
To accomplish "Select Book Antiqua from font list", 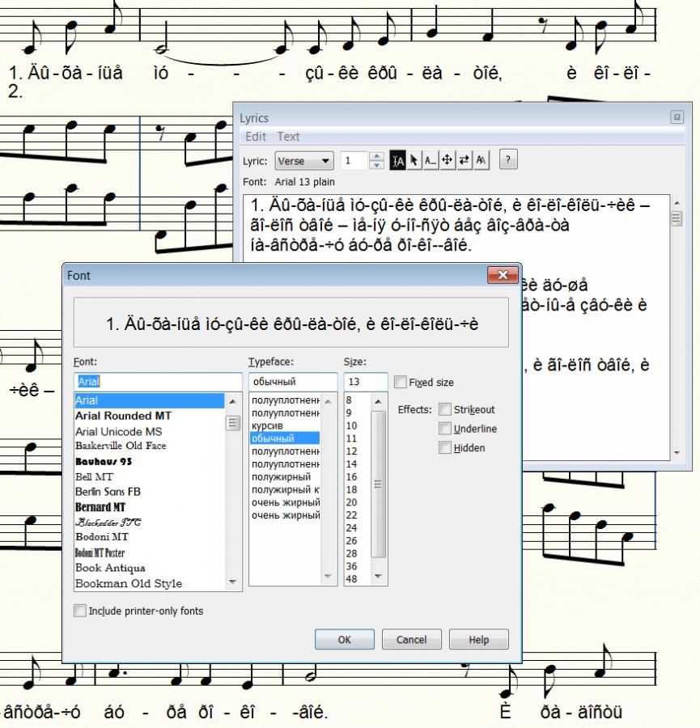I will 110,568.
